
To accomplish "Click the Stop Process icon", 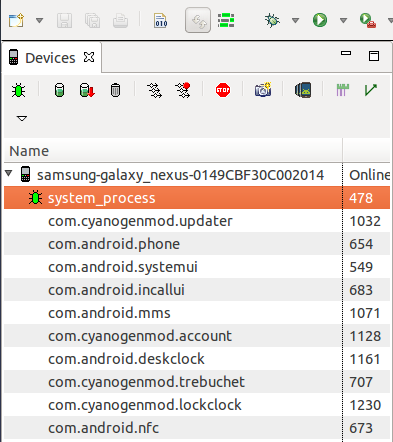I will coord(223,90).
